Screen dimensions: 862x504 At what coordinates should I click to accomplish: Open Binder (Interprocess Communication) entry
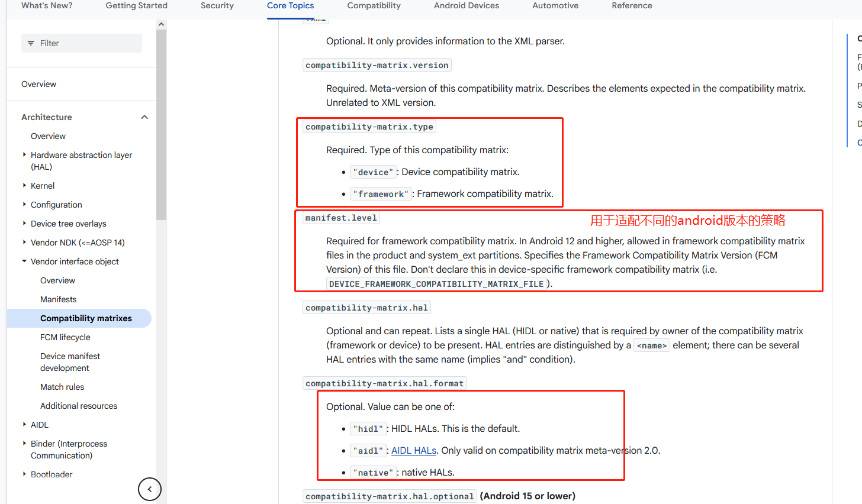[x=69, y=450]
